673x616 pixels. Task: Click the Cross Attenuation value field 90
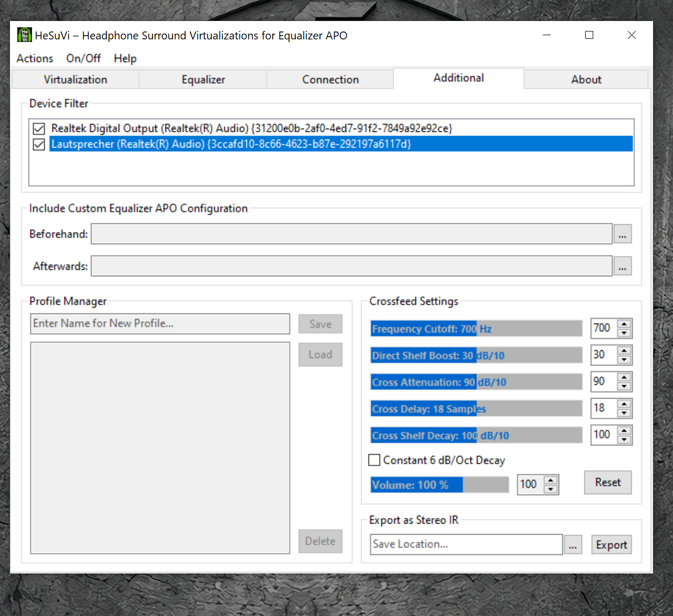click(604, 381)
